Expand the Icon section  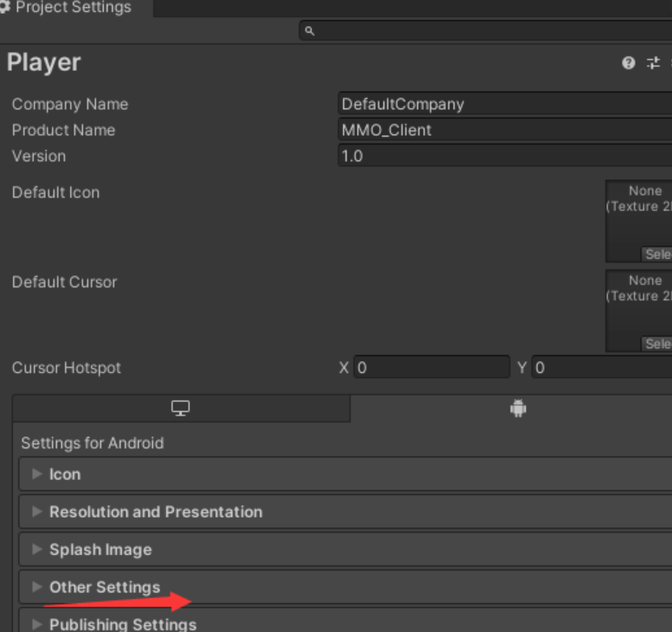[x=346, y=474]
